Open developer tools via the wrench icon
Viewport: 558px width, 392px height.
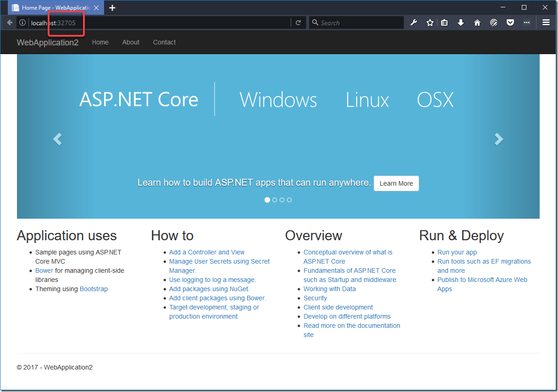point(414,22)
